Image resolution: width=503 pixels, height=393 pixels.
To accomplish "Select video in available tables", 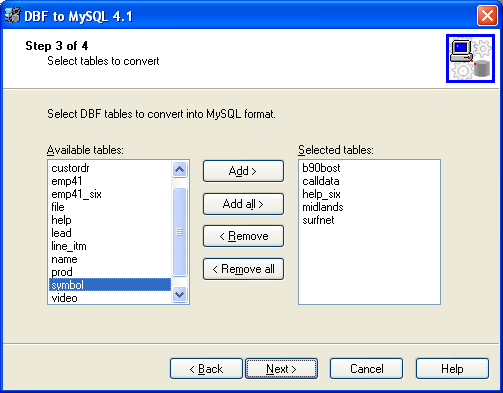I will (x=110, y=298).
